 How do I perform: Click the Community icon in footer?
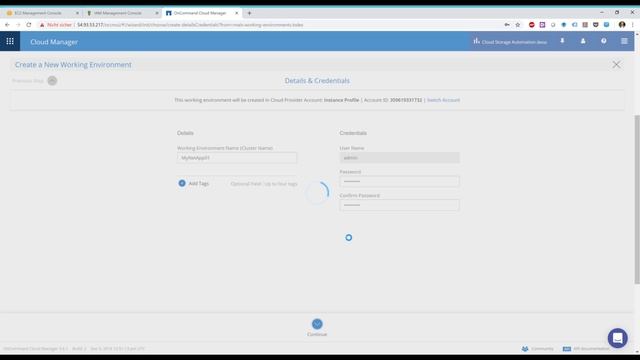coord(525,349)
